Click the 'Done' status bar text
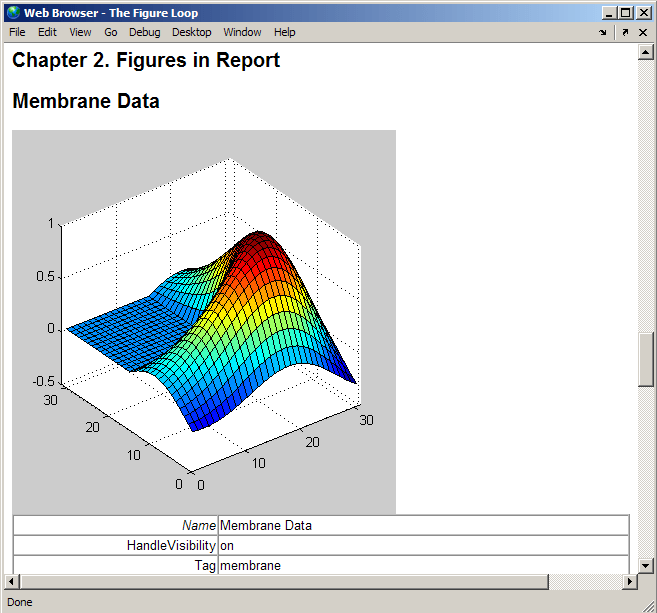This screenshot has width=657, height=613. click(x=20, y=602)
